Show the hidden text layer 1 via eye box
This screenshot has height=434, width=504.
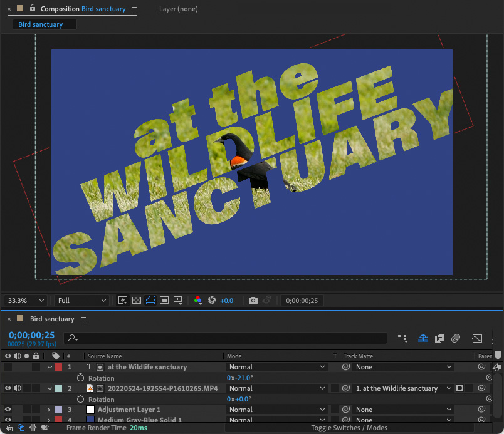8,367
